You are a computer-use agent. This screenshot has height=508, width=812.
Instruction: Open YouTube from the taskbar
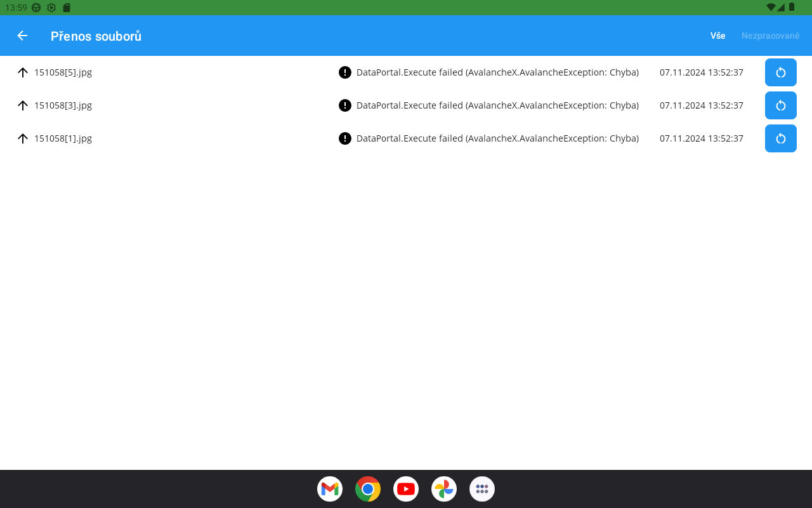(406, 489)
